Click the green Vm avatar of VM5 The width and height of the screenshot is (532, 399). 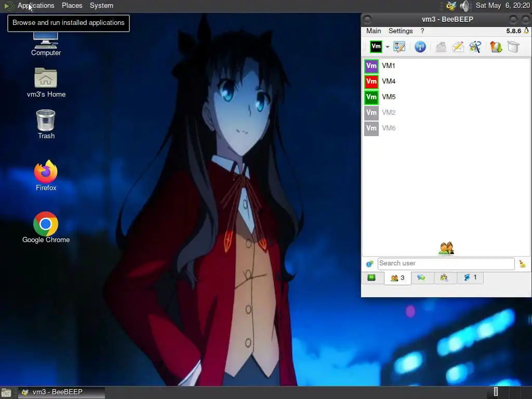(371, 97)
